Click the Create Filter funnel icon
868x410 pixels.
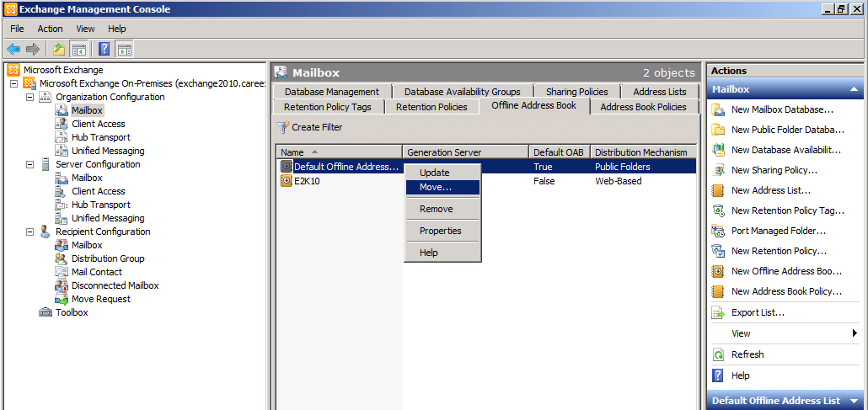tap(283, 127)
